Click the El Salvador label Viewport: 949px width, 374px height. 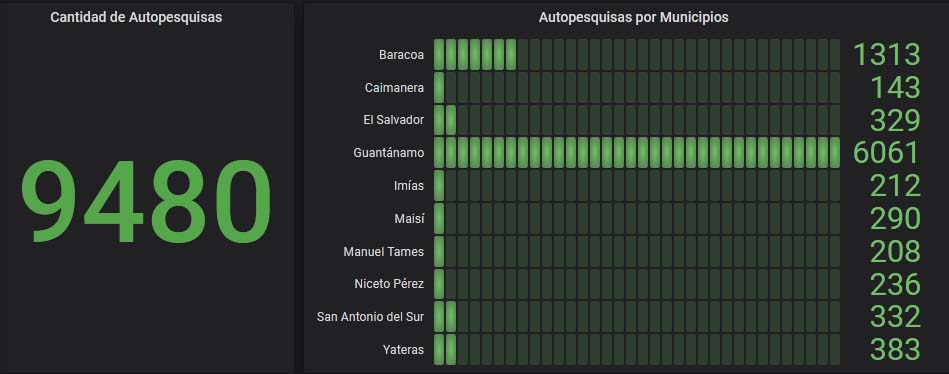pyautogui.click(x=393, y=120)
